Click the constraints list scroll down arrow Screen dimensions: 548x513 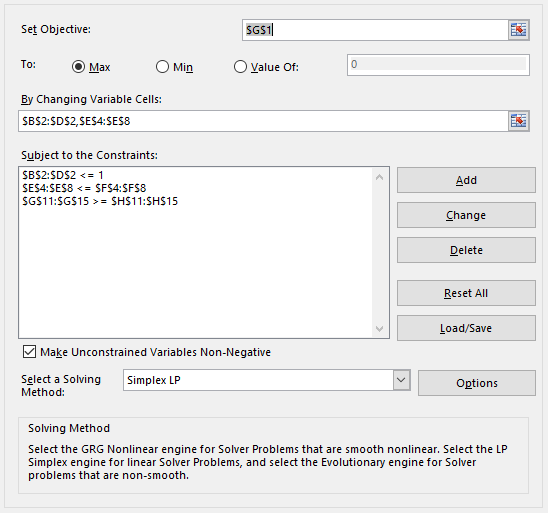coord(380,329)
